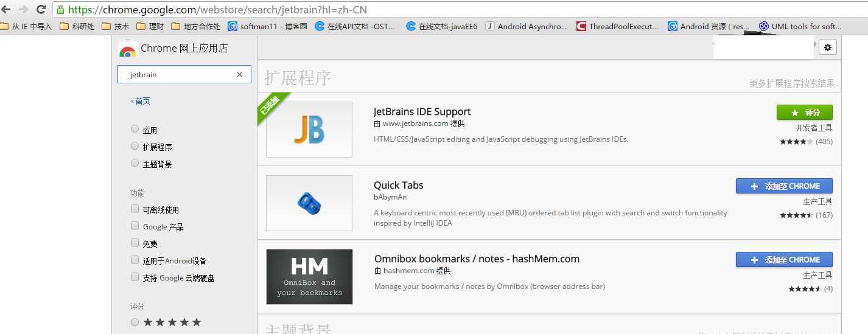Open the 理财 bookmarks folder

pos(150,26)
